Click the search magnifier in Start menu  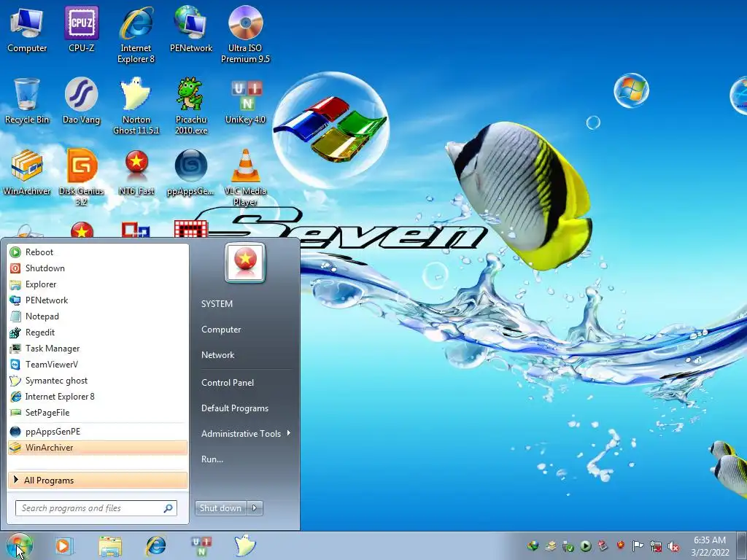[x=169, y=508]
